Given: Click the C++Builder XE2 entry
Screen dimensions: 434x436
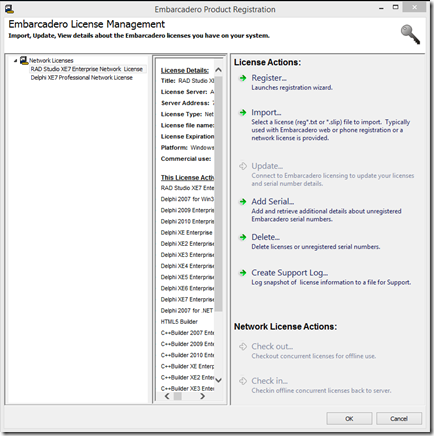Looking at the screenshot, I should click(x=187, y=377).
